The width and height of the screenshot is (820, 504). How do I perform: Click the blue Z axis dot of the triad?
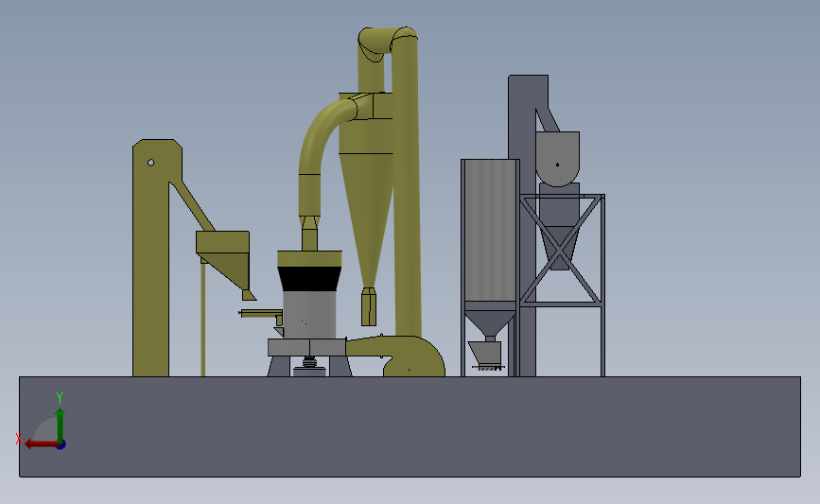[61, 445]
